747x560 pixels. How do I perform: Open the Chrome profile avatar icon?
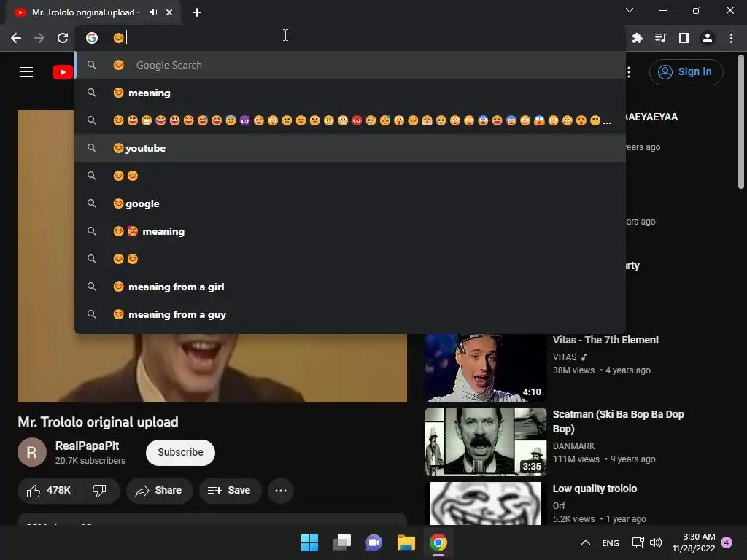pyautogui.click(x=708, y=38)
